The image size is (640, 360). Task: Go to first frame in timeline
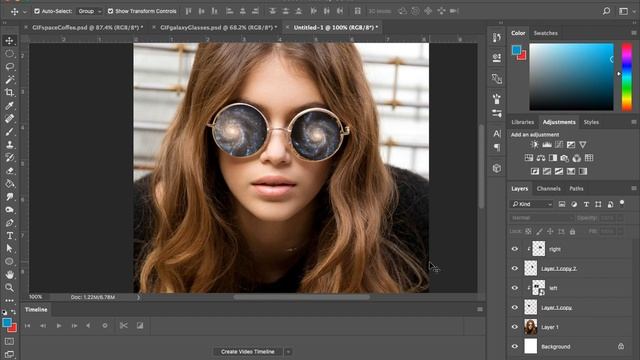point(28,325)
